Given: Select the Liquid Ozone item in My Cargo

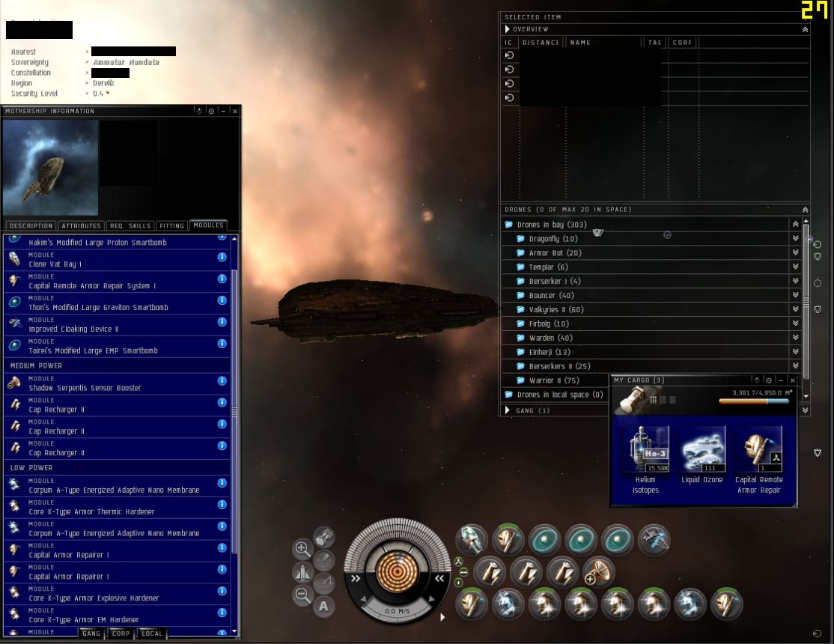Looking at the screenshot, I should pos(703,455).
